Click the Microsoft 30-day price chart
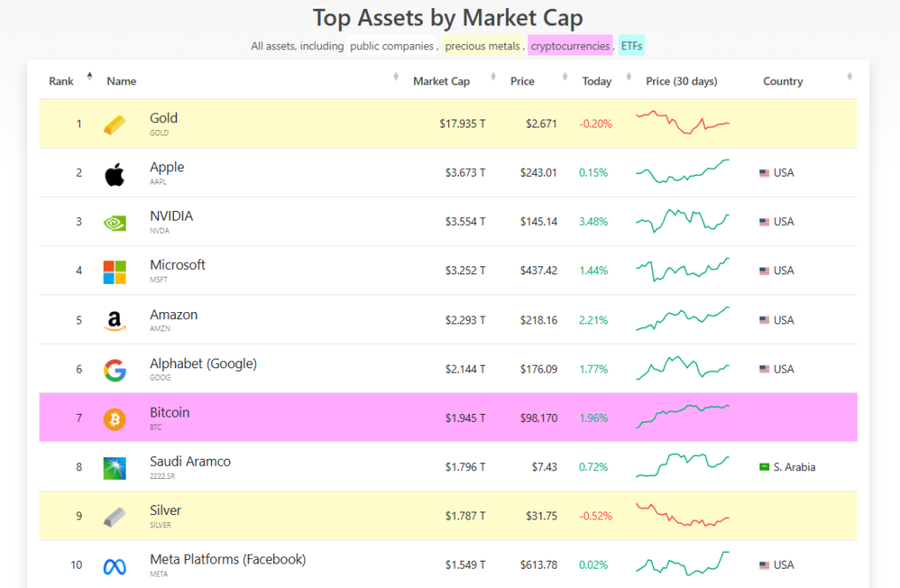The image size is (900, 588). [x=682, y=269]
